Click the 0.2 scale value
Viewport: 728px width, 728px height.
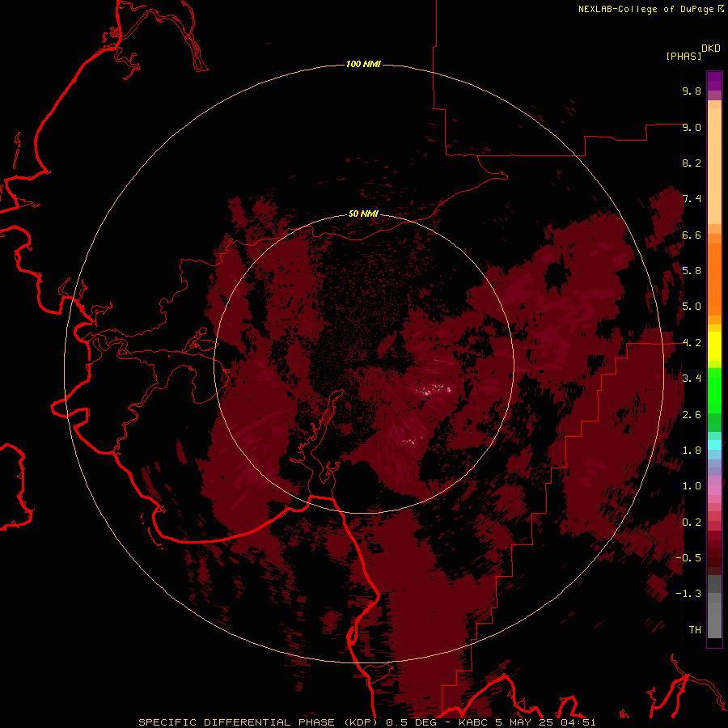[x=692, y=523]
